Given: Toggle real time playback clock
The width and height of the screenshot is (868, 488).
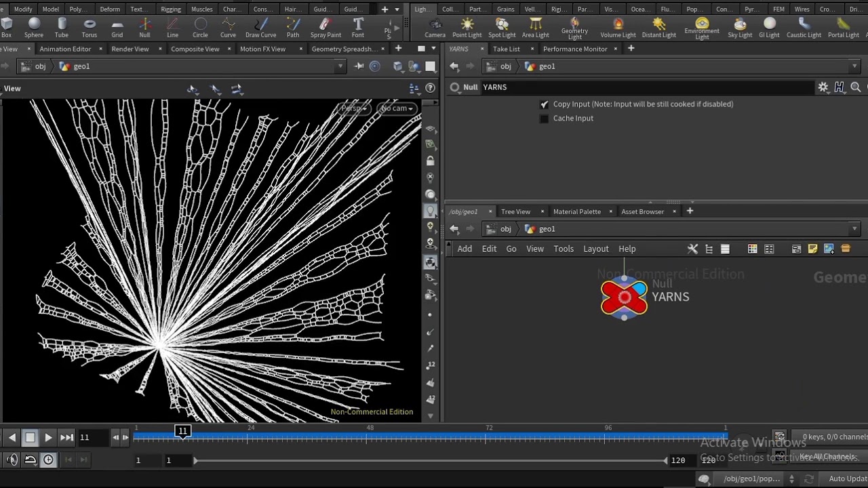Looking at the screenshot, I should pyautogui.click(x=48, y=460).
